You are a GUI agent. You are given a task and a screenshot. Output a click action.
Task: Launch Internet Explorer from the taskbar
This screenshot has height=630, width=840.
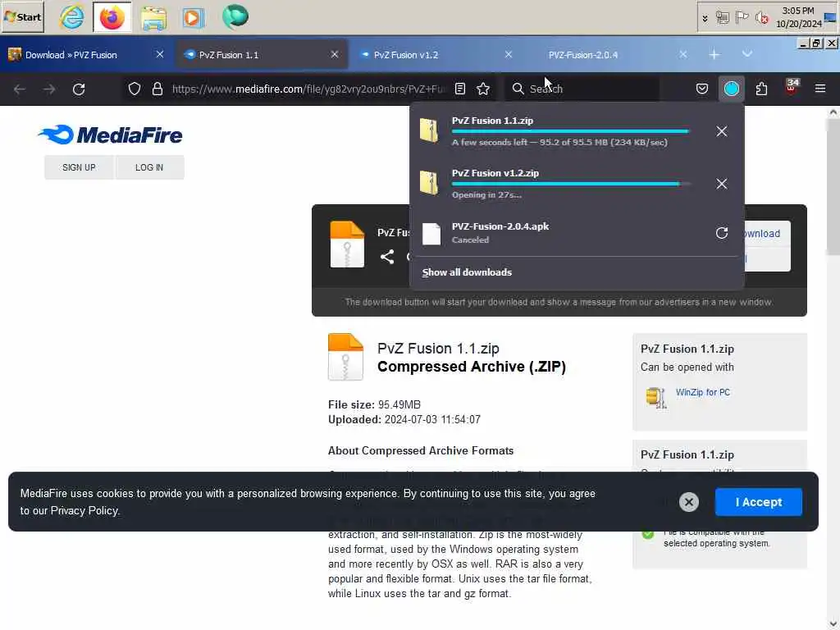coord(72,17)
